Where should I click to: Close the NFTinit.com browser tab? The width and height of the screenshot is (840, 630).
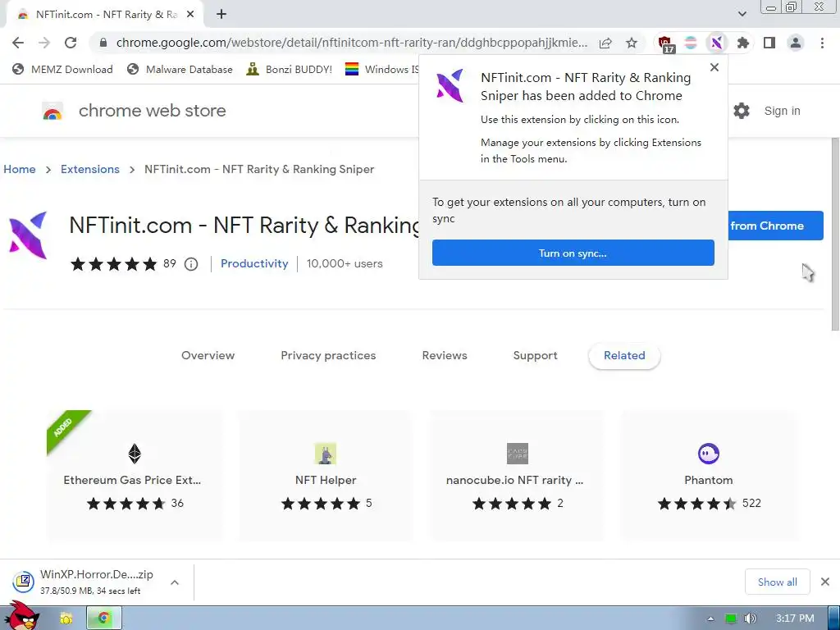(190, 15)
